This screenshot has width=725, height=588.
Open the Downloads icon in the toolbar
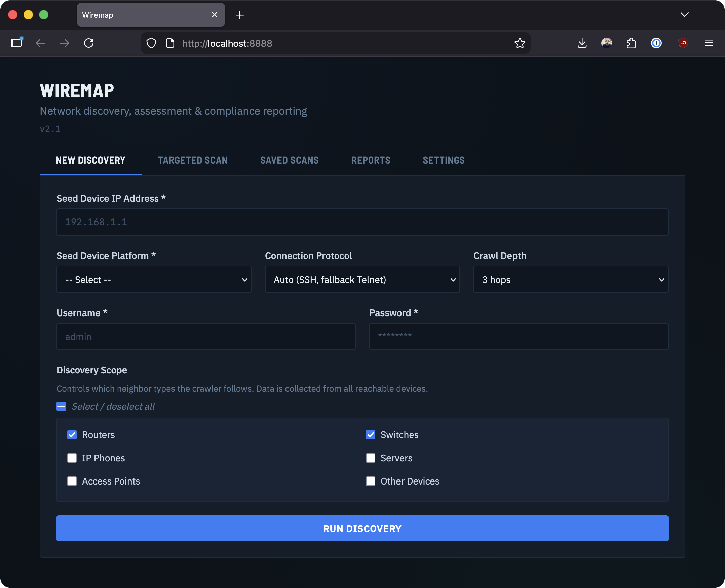point(582,43)
